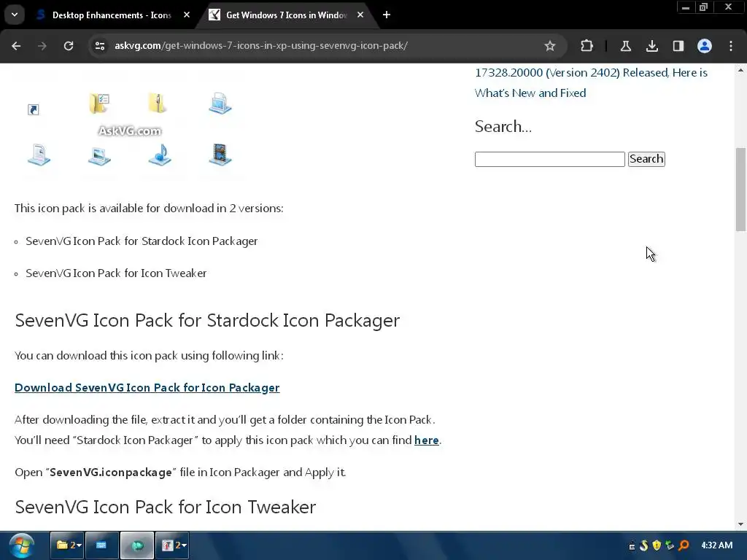The image size is (747, 560).
Task: Expand the tab search dropdown
Action: (15, 15)
